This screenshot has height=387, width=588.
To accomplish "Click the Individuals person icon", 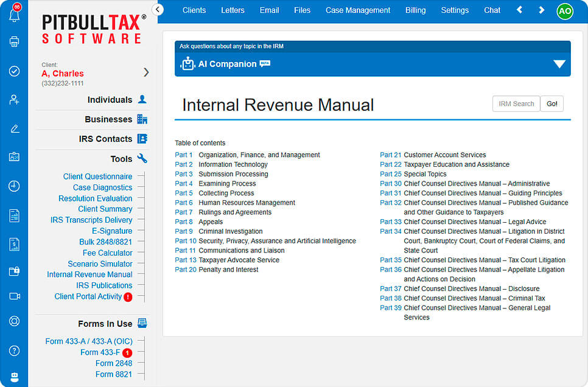I will coord(142,99).
